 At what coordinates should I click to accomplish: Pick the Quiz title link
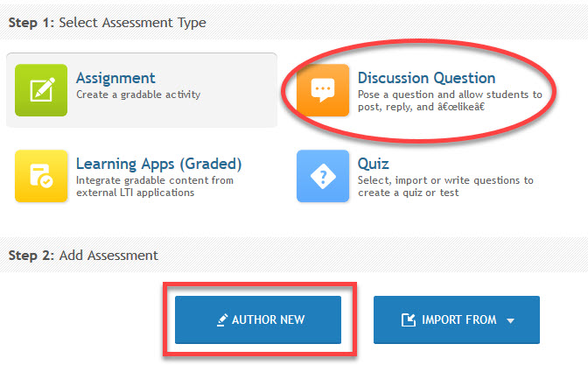374,163
